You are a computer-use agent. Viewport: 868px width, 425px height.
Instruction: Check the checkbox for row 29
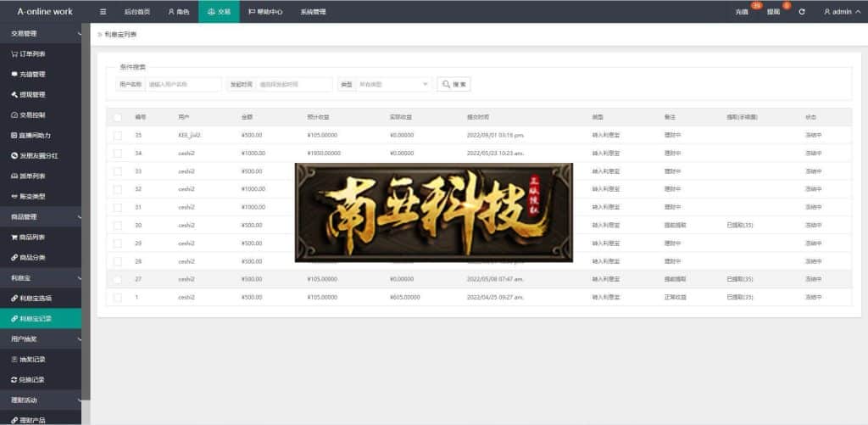pyautogui.click(x=117, y=243)
